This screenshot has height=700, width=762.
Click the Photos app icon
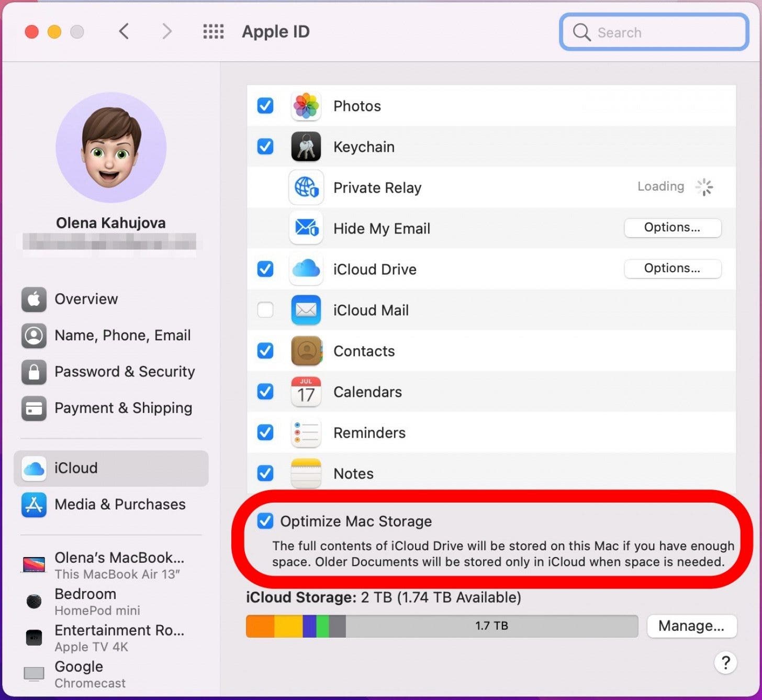click(306, 106)
